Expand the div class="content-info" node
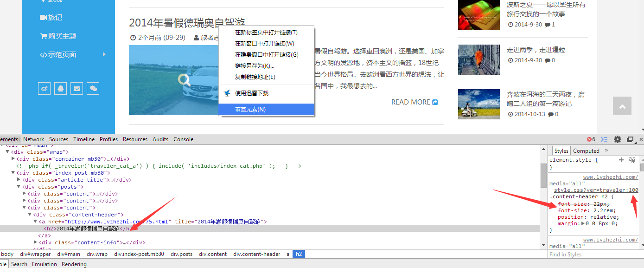This screenshot has width=644, height=268. point(35,242)
